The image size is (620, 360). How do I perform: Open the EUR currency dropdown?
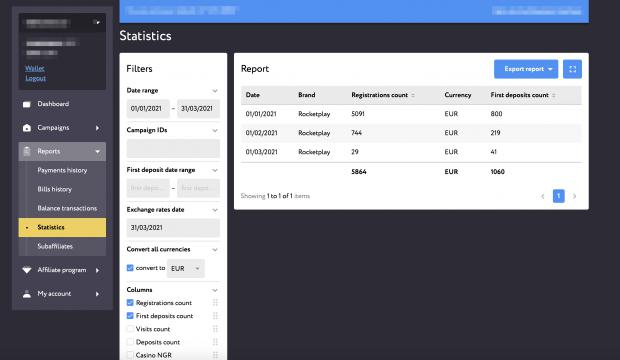click(185, 268)
